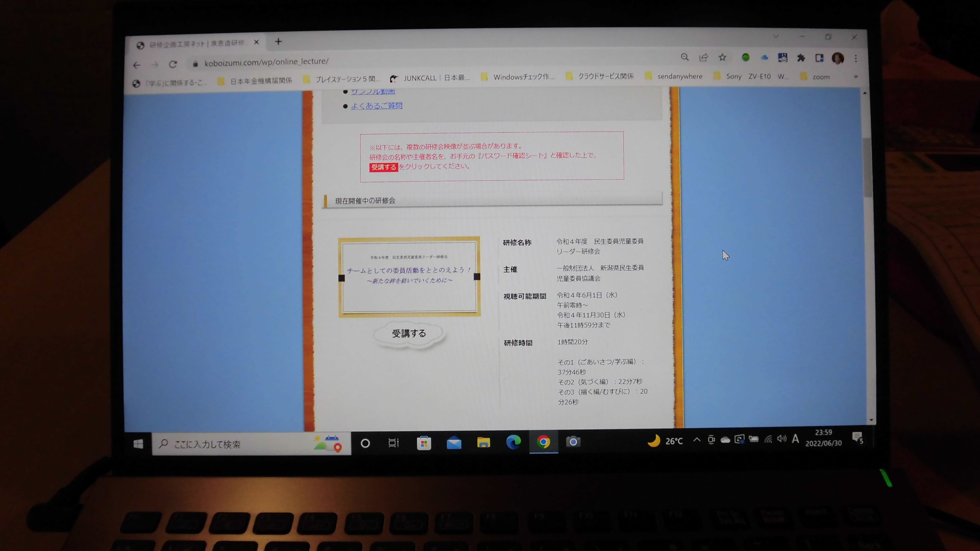Image resolution: width=980 pixels, height=551 pixels.
Task: Open the Extensions puzzle piece icon
Action: (801, 58)
